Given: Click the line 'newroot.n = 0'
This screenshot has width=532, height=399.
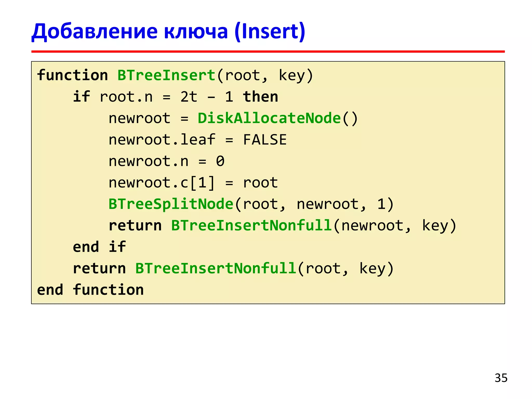Looking at the screenshot, I should pos(167,161).
